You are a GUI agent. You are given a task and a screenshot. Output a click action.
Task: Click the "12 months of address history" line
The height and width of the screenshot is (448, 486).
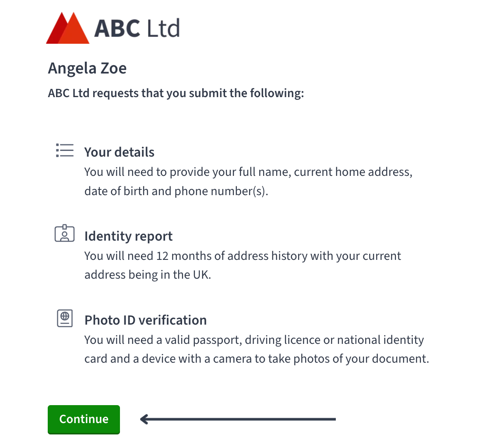243,256
